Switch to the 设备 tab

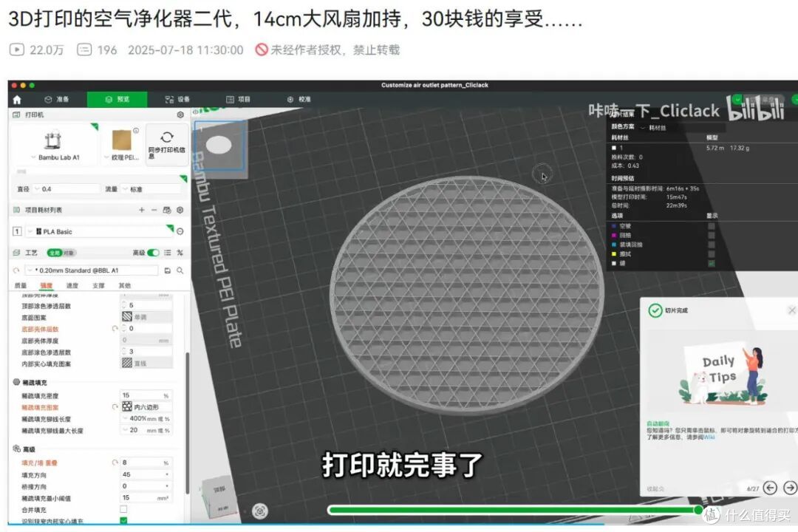[x=177, y=99]
